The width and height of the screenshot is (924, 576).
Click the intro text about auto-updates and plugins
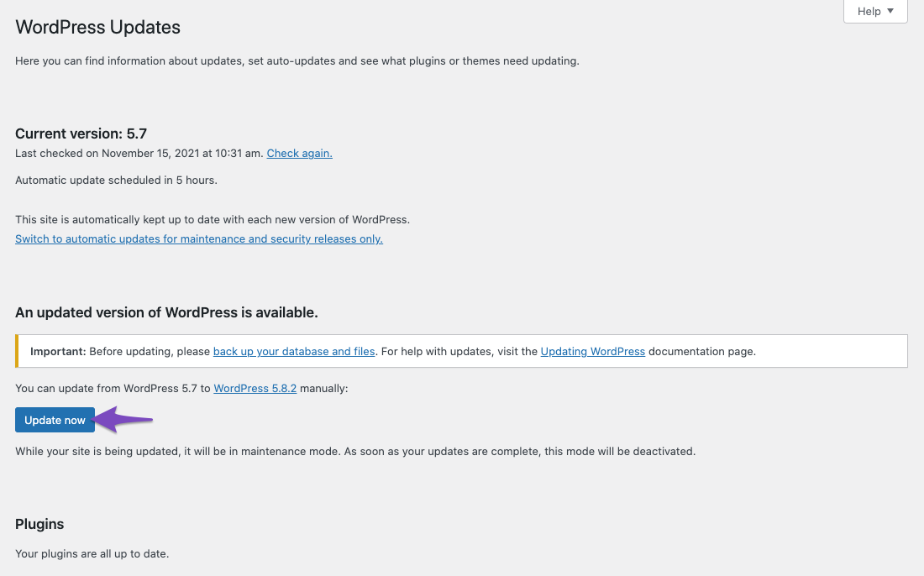[297, 60]
